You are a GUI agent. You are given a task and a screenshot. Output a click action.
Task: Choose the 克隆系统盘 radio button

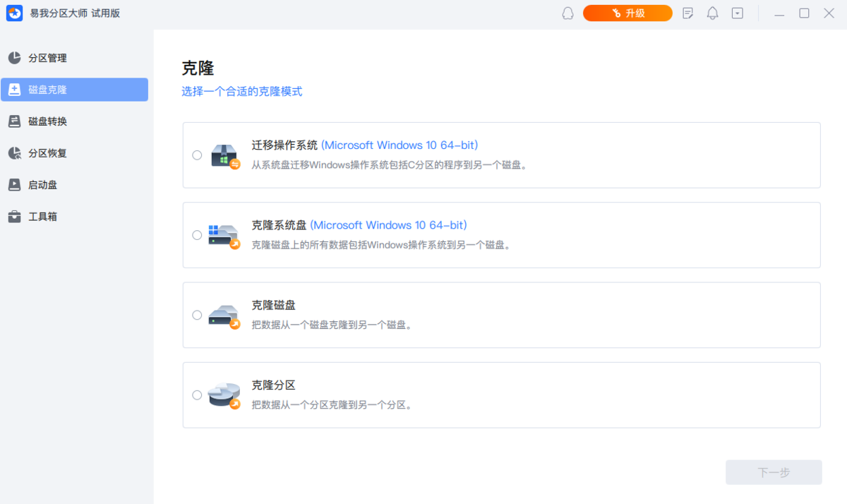(197, 235)
